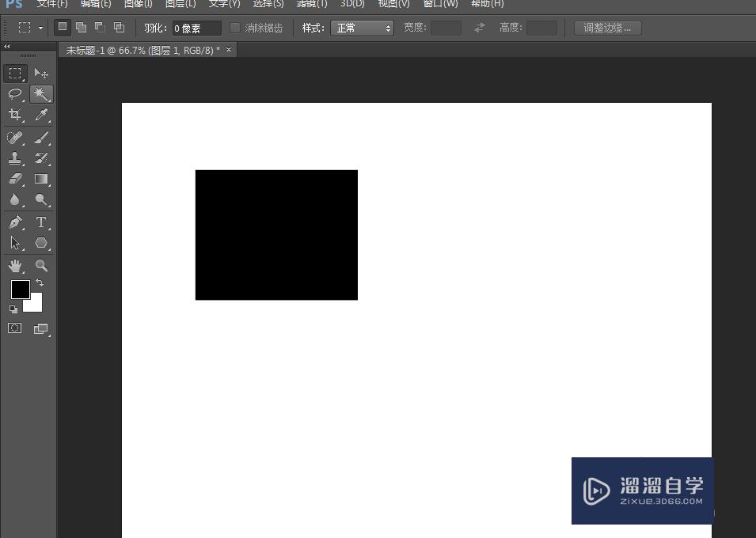Activate the Magic Wand tool
Screen dimensions: 756x538
point(41,94)
